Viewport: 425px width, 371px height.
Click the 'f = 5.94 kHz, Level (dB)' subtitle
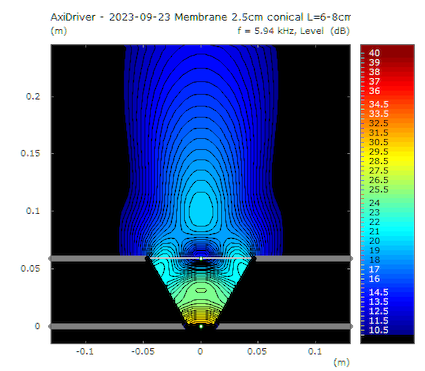[x=293, y=31]
